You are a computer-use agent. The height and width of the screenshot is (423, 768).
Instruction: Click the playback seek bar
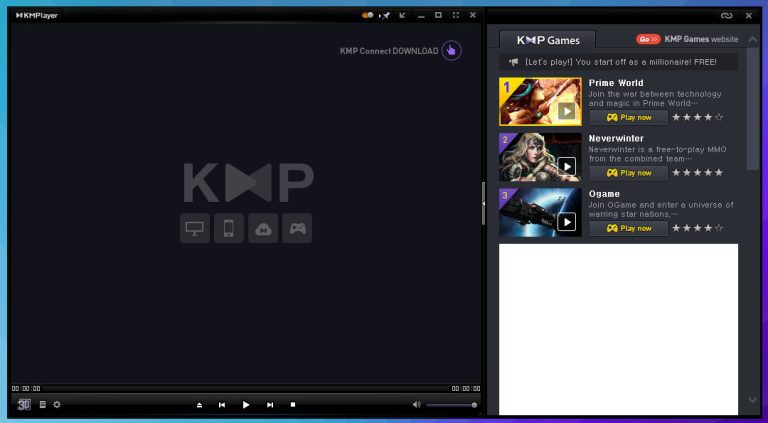[x=246, y=389]
